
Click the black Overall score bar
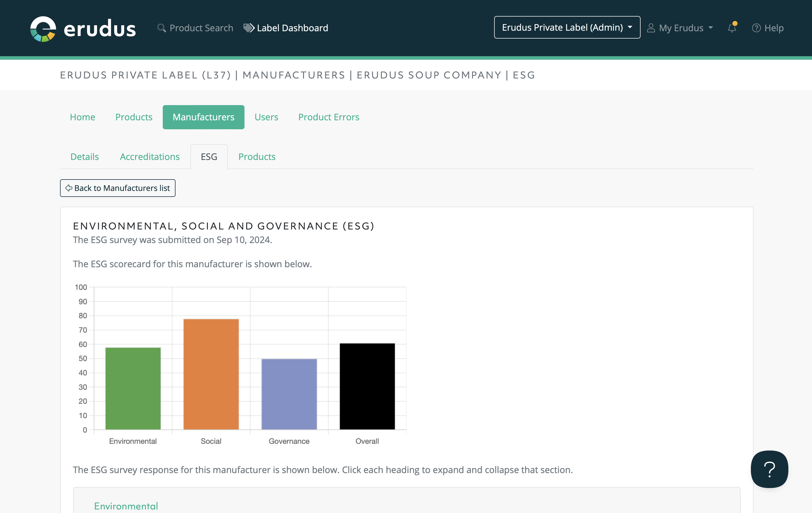point(367,386)
